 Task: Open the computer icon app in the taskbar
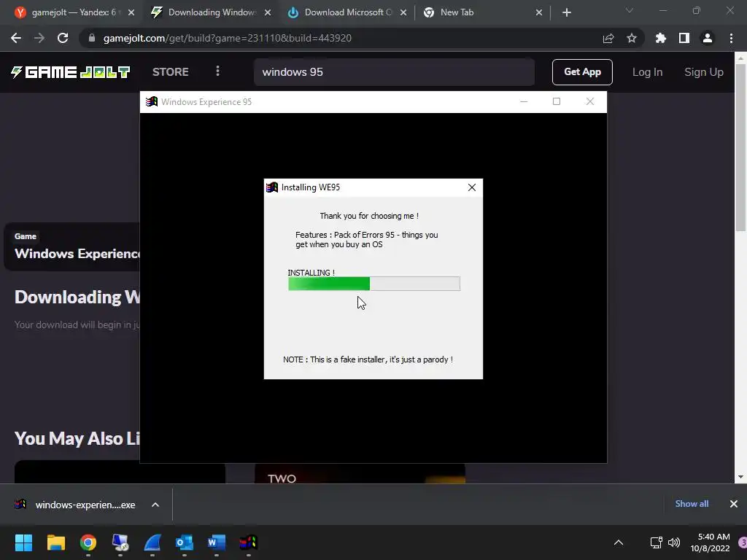click(x=120, y=542)
